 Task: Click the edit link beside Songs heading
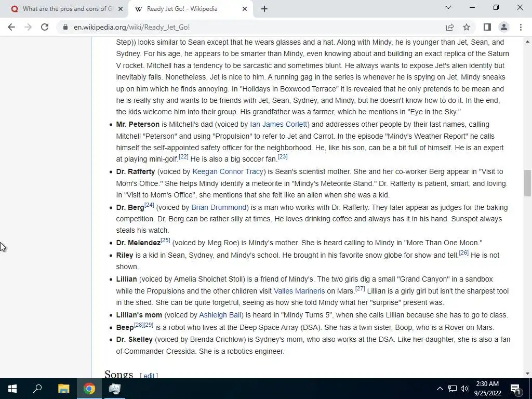(x=149, y=376)
